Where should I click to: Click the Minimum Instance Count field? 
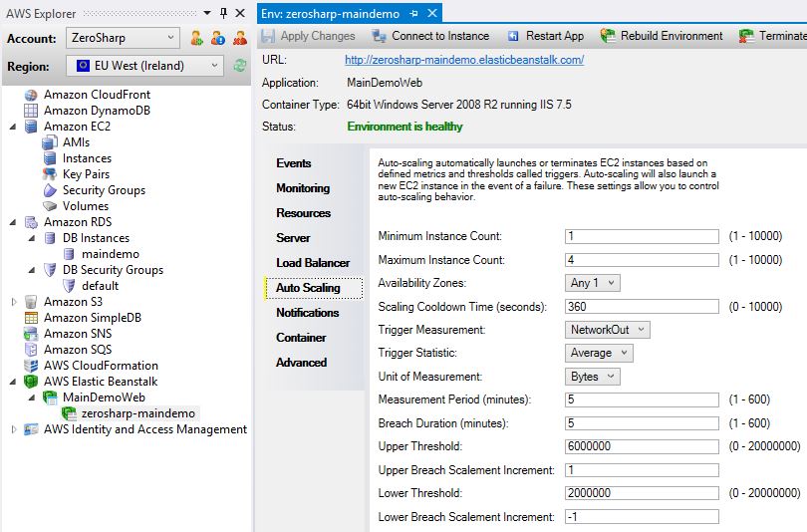[642, 236]
